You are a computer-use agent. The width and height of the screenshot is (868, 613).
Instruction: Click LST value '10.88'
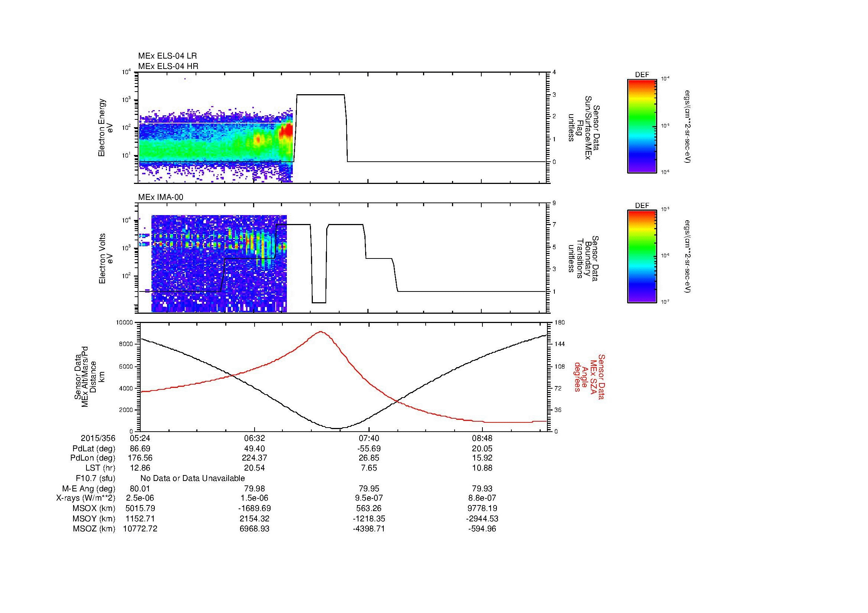point(482,468)
